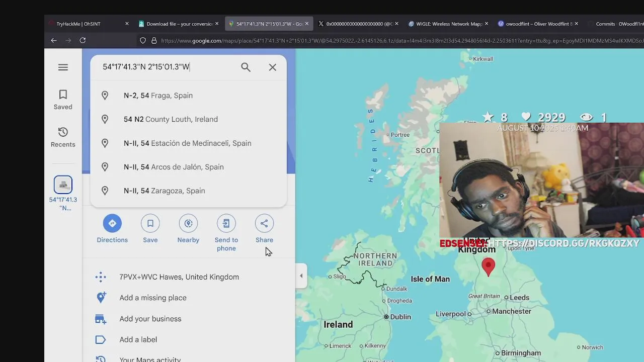Image resolution: width=644 pixels, height=362 pixels.
Task: Click Sligo label on map
Action: click(340, 277)
